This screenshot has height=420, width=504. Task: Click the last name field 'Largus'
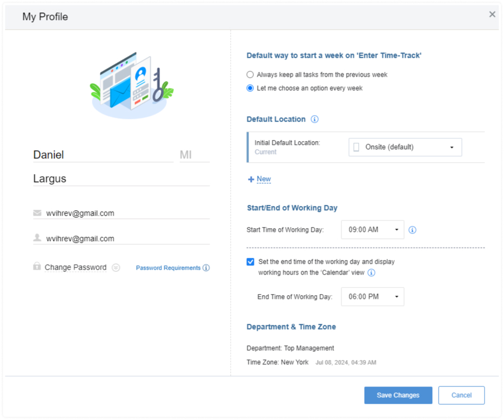[122, 178]
